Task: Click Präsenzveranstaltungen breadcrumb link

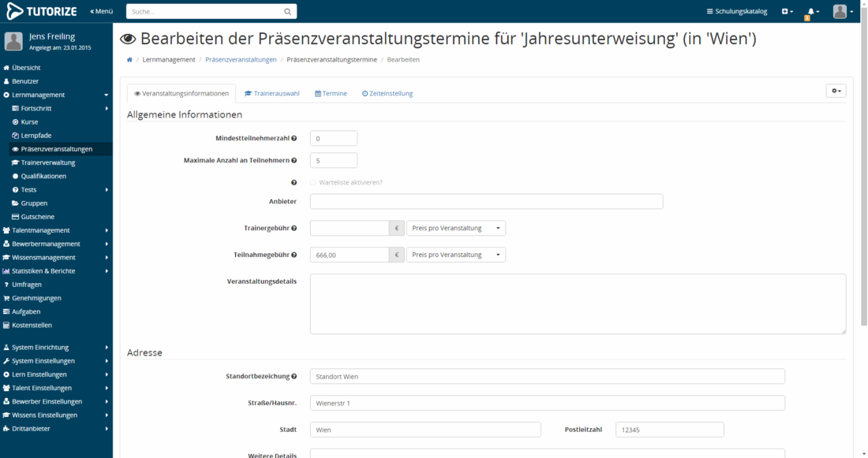Action: (x=241, y=60)
